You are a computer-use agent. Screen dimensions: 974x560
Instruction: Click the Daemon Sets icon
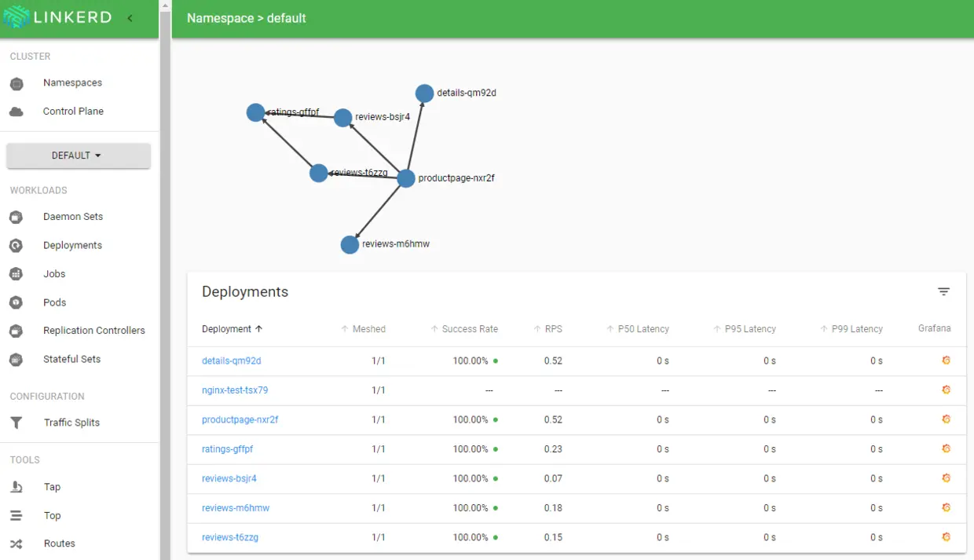(16, 217)
